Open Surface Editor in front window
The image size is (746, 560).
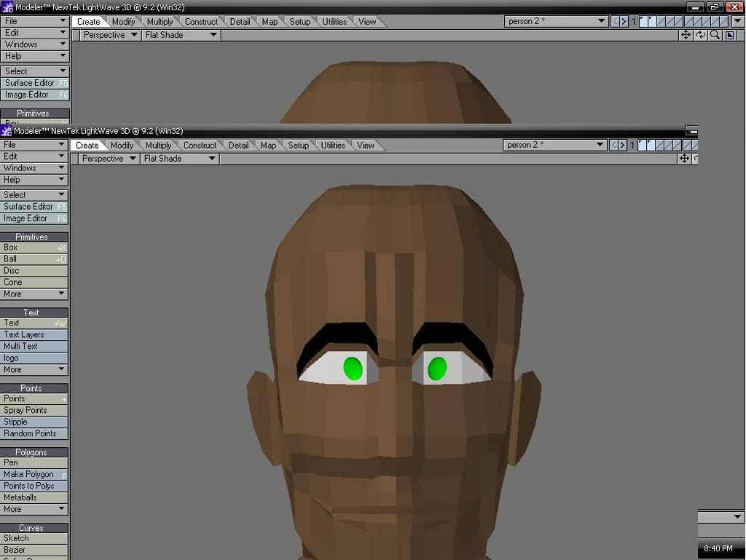34,207
